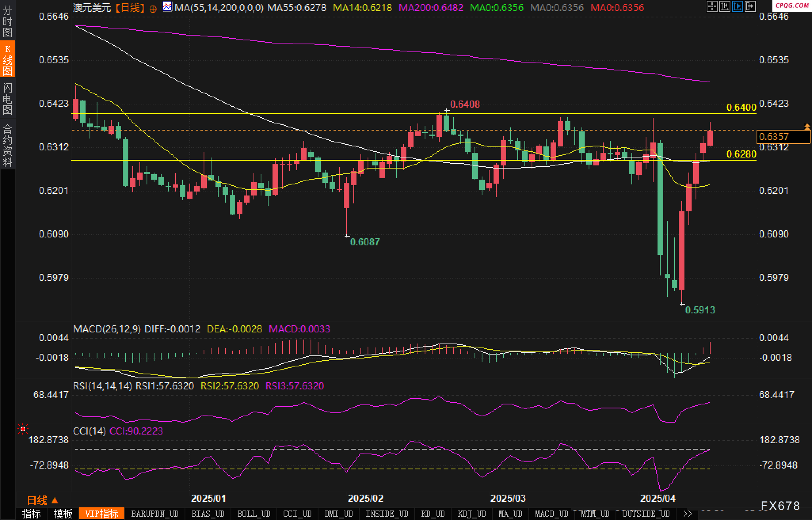The image size is (812, 520).
Task: Apply the MACD_UD indicator
Action: (x=551, y=514)
